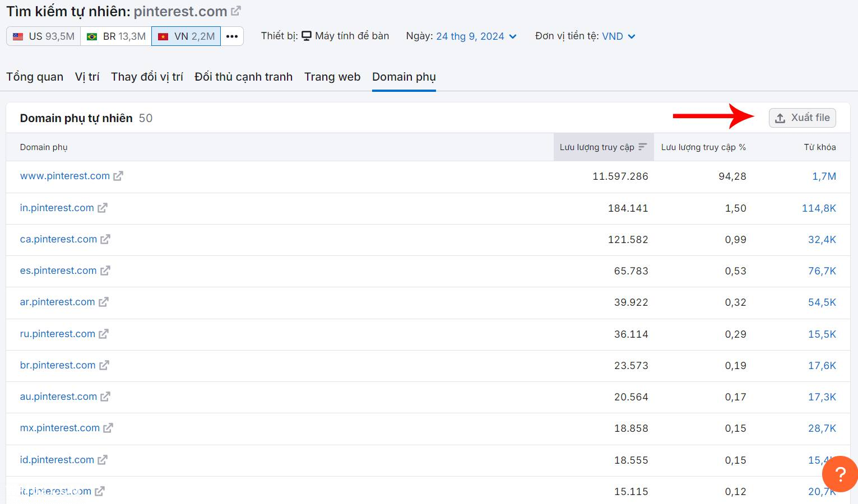Screen dimensions: 858x504
Task: Open external icon beside id.pinterest.com
Action: 103,460
